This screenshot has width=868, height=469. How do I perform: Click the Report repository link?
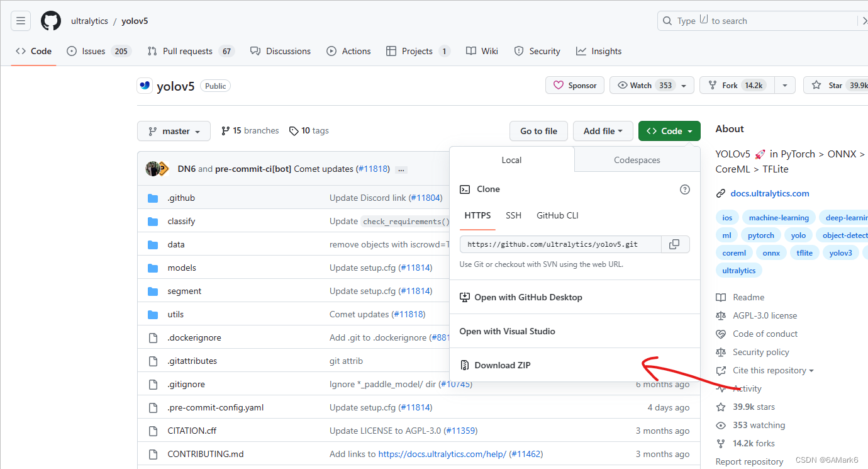[750, 461]
